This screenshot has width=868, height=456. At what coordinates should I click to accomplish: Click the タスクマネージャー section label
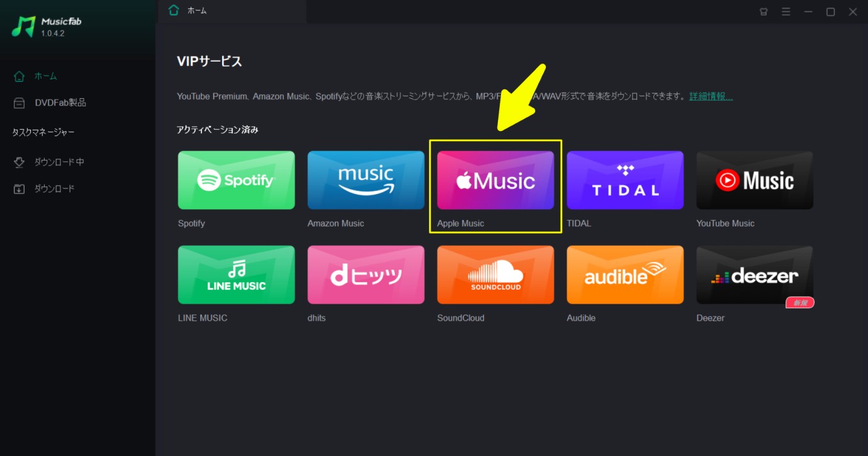pos(43,132)
